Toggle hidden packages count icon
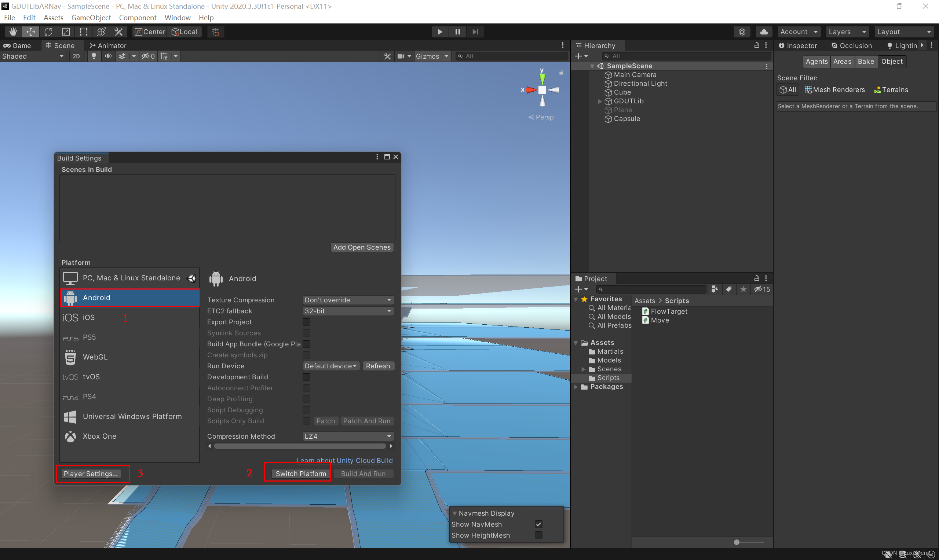 tap(761, 289)
